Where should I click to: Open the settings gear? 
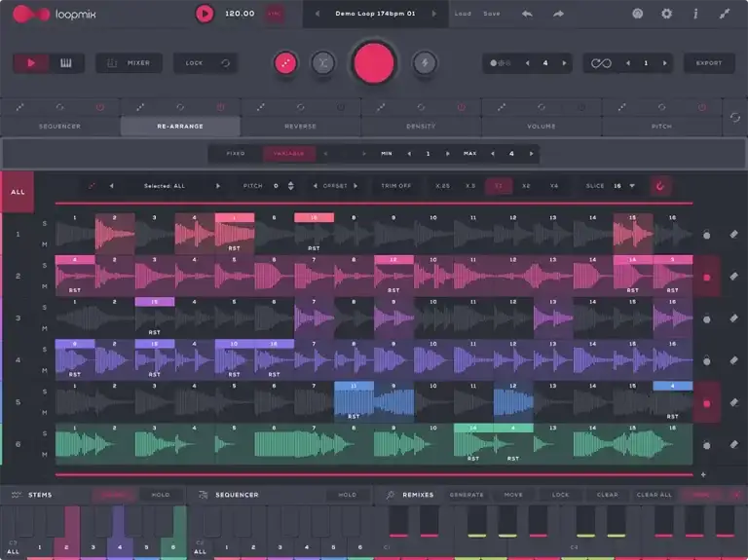pyautogui.click(x=666, y=14)
